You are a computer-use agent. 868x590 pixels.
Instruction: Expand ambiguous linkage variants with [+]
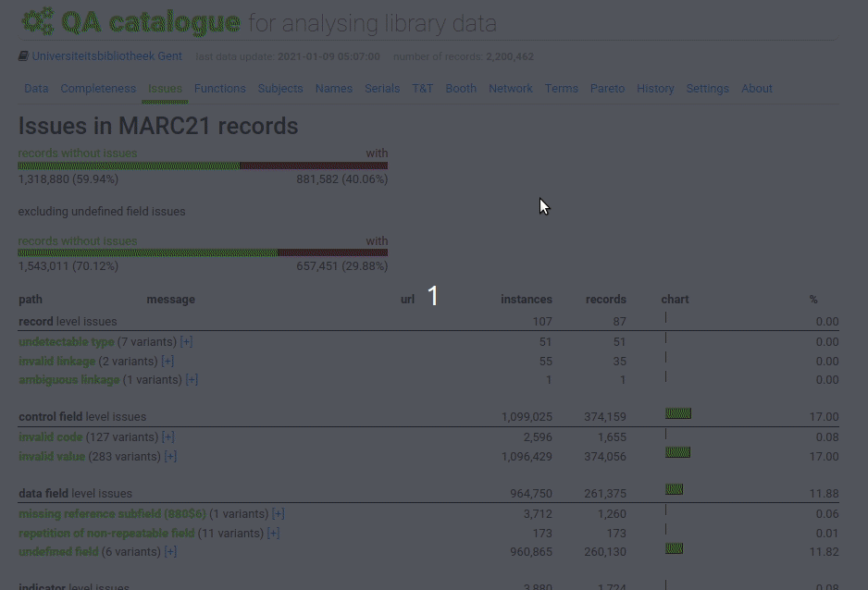click(x=192, y=380)
